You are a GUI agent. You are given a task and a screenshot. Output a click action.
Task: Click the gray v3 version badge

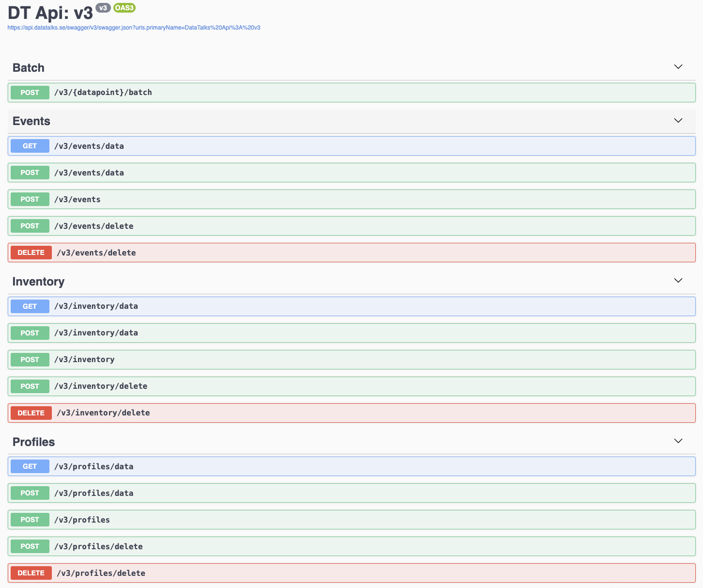tap(103, 8)
